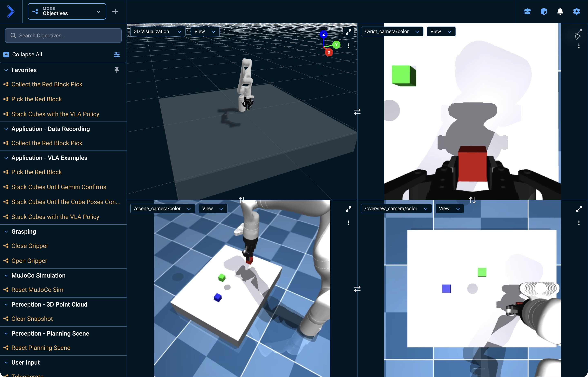Screen dimensions: 588x377
Task: Click the green Y axis gizmo handle
Action: click(x=336, y=45)
